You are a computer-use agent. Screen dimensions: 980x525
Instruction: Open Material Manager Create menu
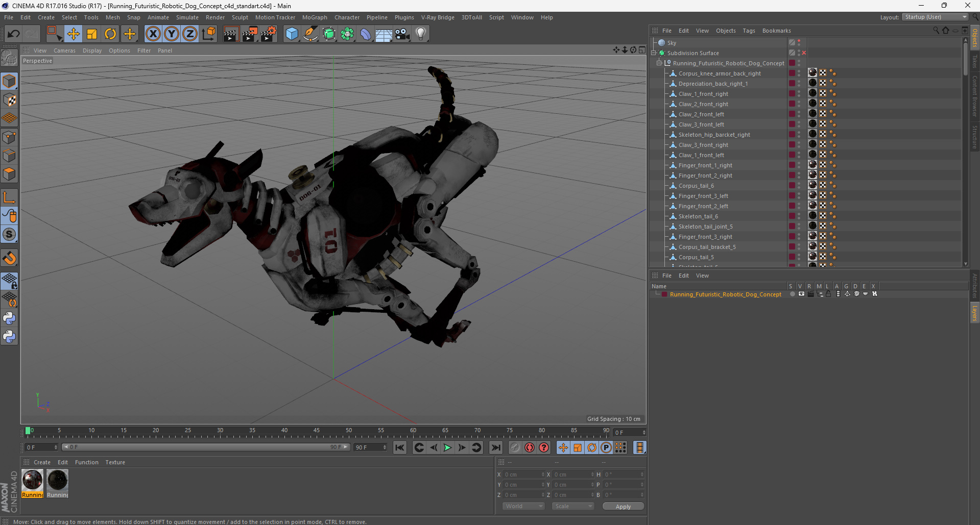click(42, 462)
